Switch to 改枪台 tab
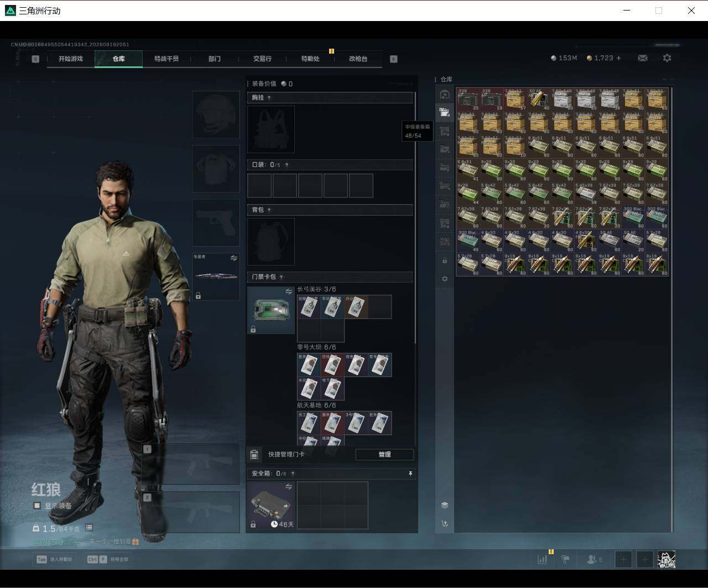Screen dimensions: 708x588 pos(358,59)
